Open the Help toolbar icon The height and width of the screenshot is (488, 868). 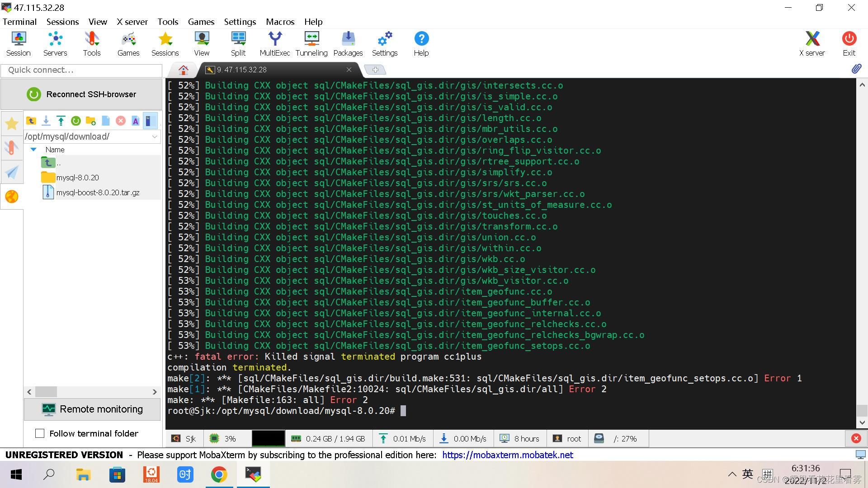pyautogui.click(x=421, y=44)
